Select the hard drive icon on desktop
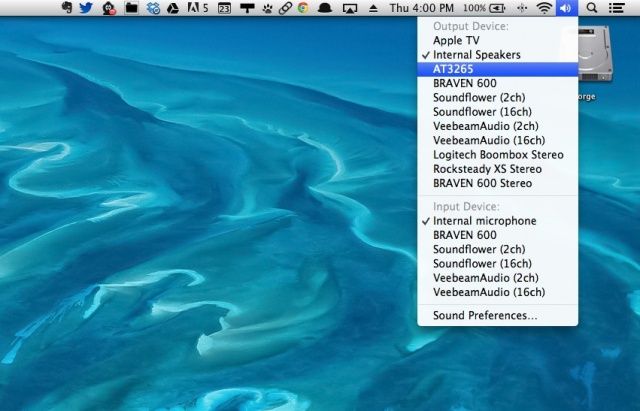Viewport: 640px width, 411px height. (x=596, y=54)
